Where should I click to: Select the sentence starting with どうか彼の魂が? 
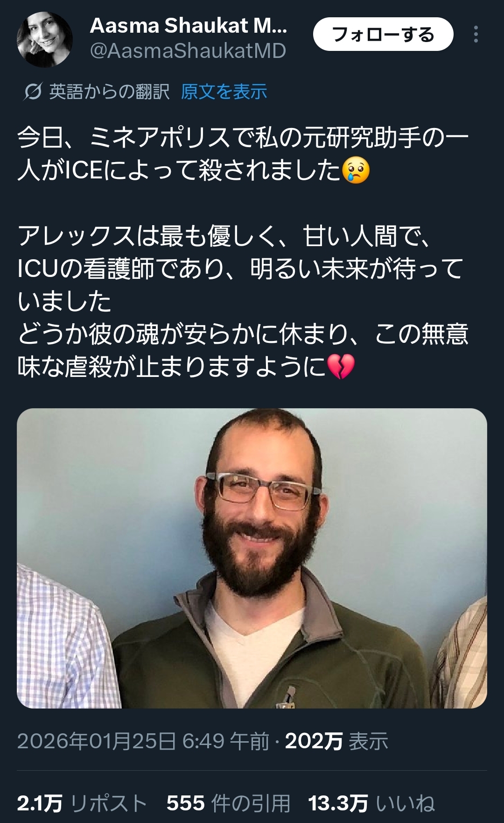click(x=243, y=350)
